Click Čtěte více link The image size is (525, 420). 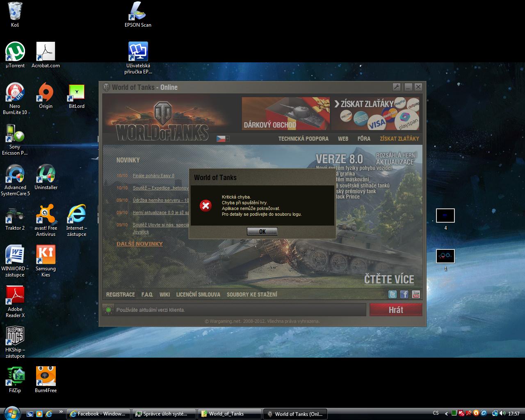coord(389,279)
